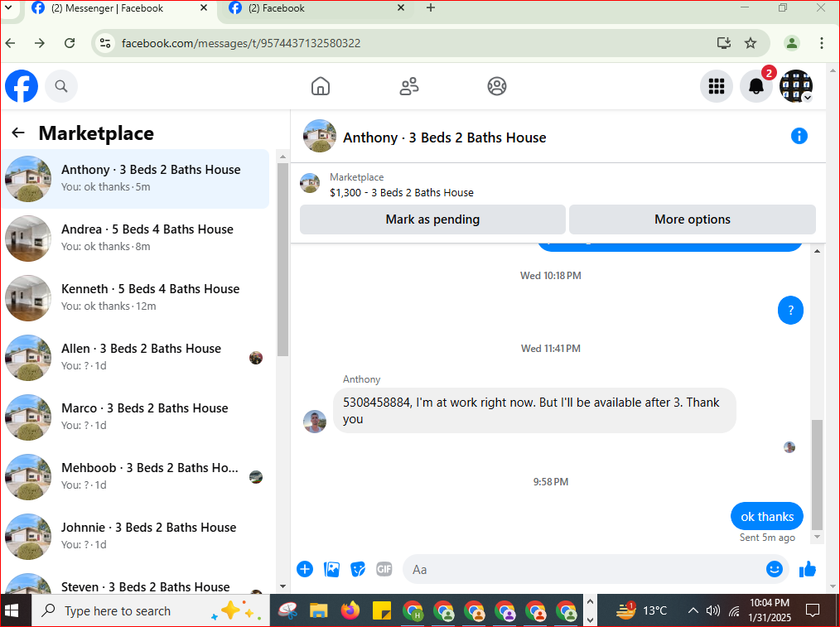Open the volume control in system tray
840x627 pixels.
713,610
